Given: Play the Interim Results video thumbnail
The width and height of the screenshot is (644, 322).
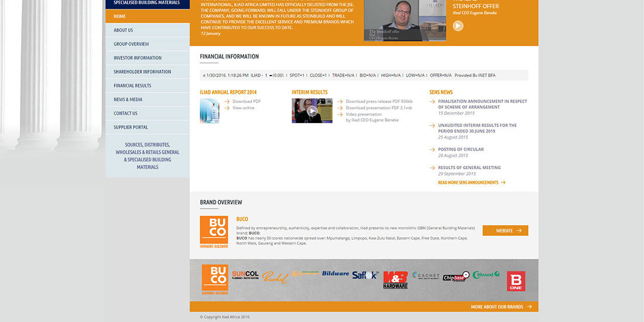Looking at the screenshot, I should click(312, 111).
